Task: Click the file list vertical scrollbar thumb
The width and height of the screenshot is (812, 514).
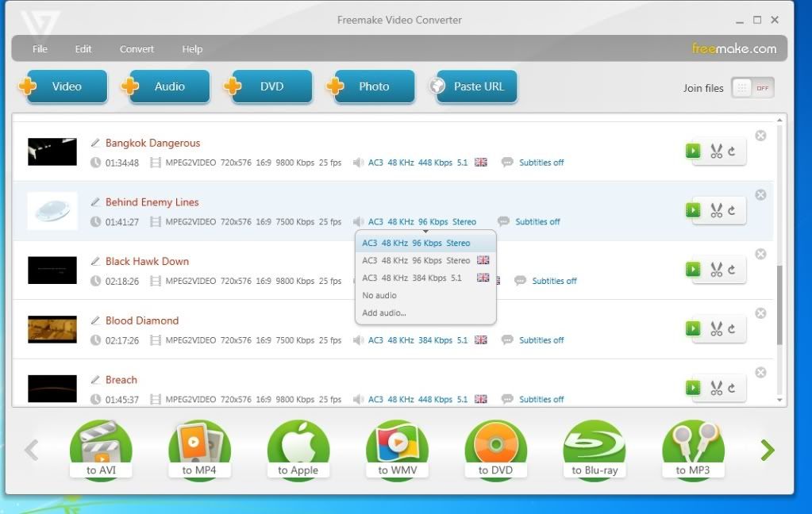Action: point(779,305)
